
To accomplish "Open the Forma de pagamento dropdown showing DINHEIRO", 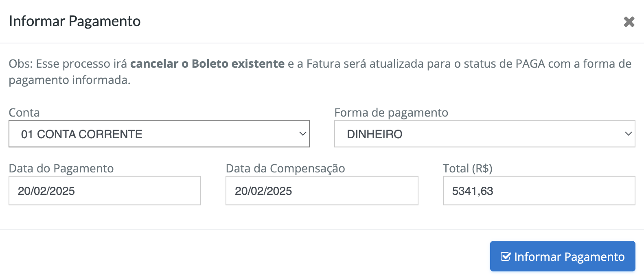I will click(x=484, y=134).
